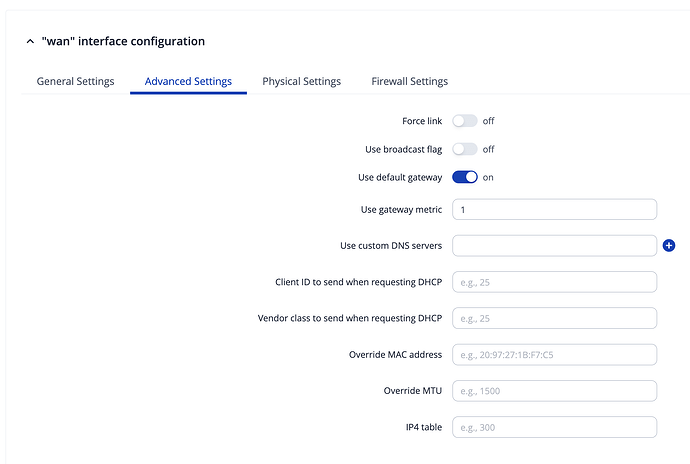Focus the Override MTU text box
The width and height of the screenshot is (690, 464).
(554, 391)
